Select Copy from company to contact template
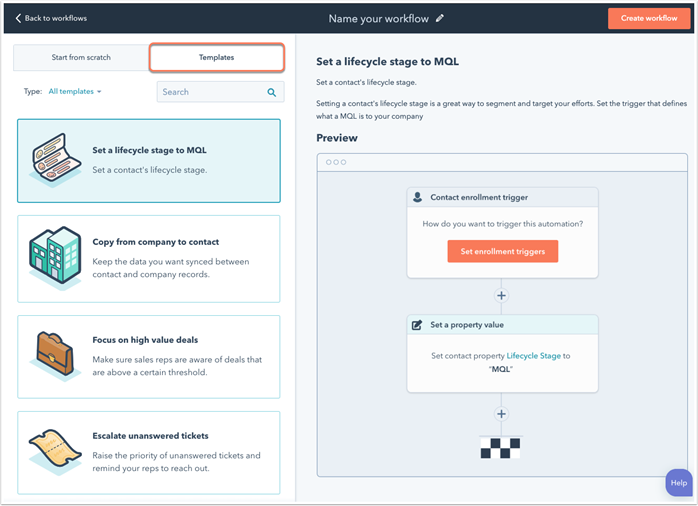 pyautogui.click(x=149, y=259)
